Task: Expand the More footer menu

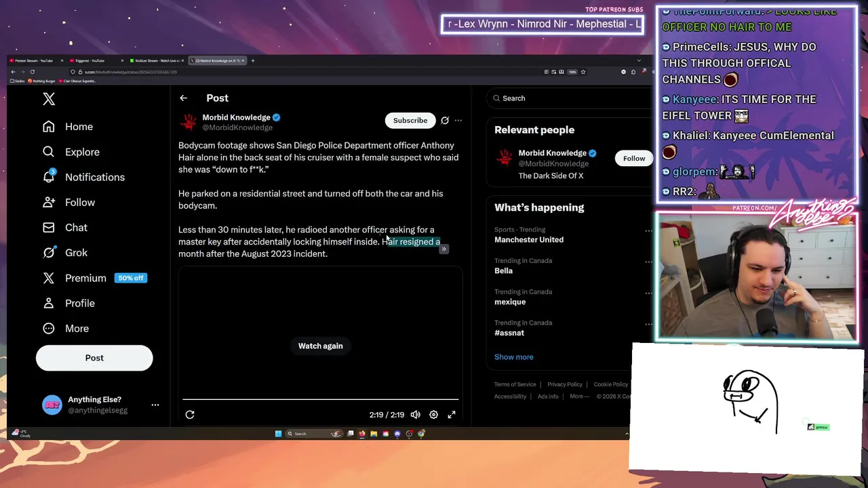Action: (579, 396)
